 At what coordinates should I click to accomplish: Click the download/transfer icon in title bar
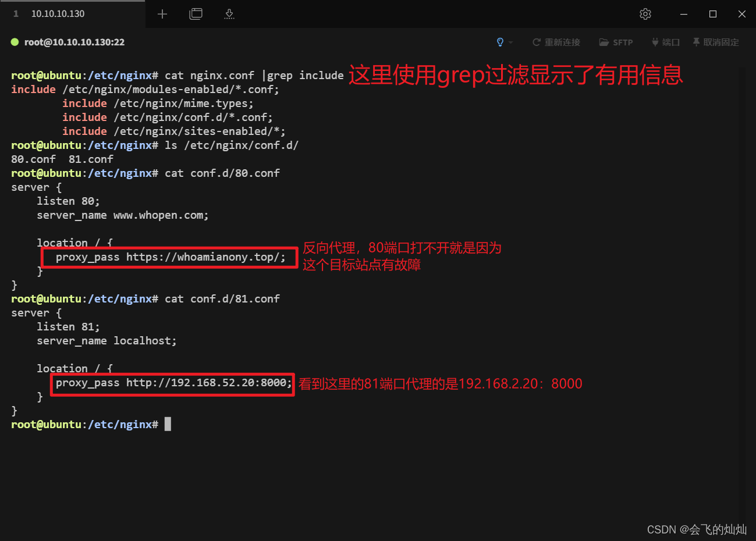click(229, 13)
